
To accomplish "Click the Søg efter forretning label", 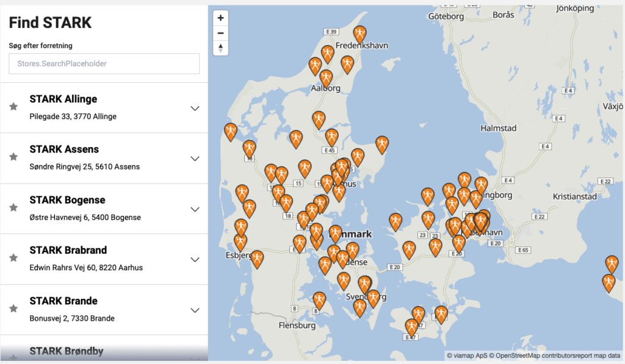I will (41, 46).
